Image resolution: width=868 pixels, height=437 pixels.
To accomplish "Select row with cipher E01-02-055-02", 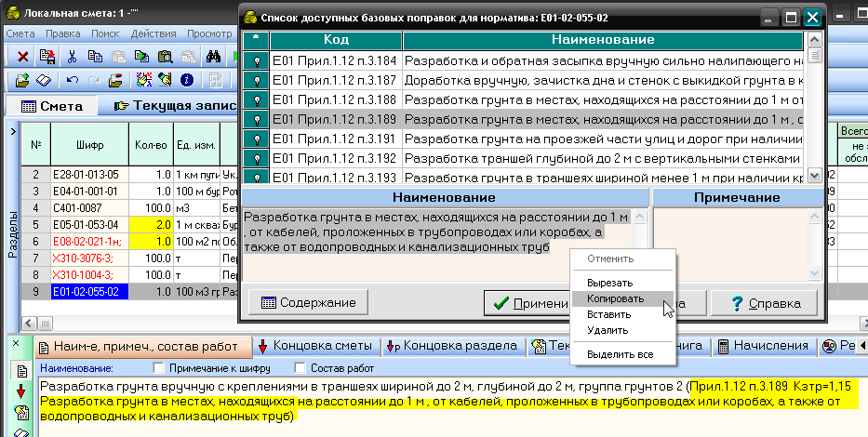I will (86, 292).
